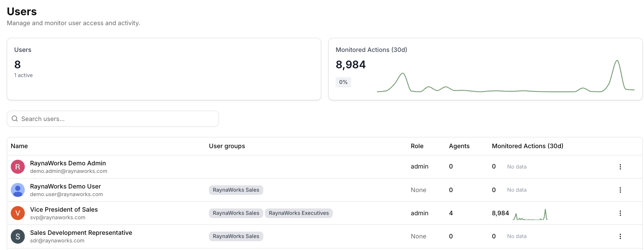Click the RaynaWorks Sales tag in the Vice President row

click(236, 213)
